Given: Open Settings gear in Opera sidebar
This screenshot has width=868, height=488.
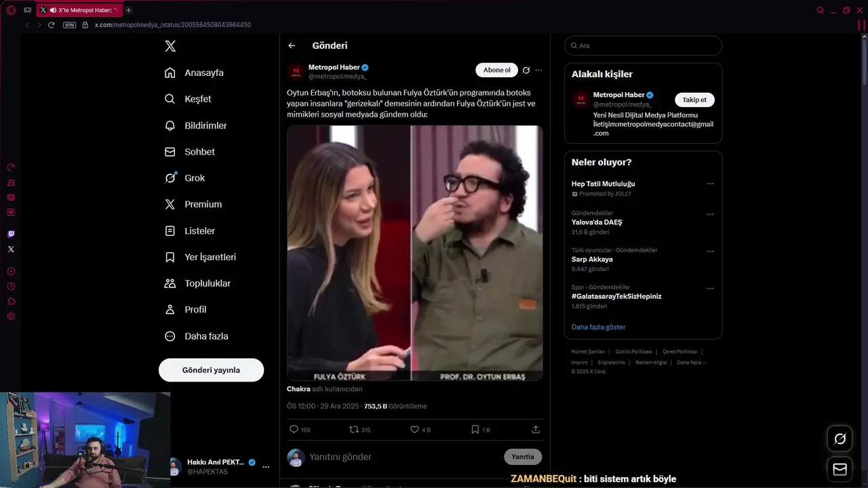Looking at the screenshot, I should [11, 317].
